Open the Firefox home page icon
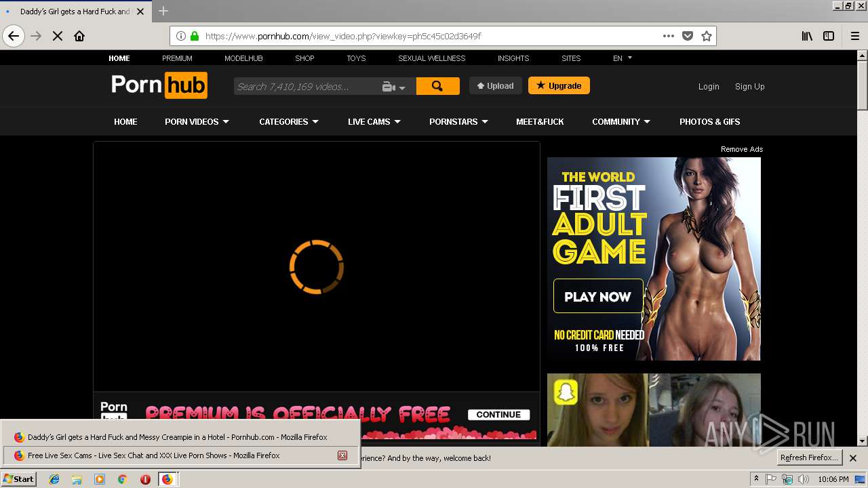The image size is (868, 488). point(79,36)
